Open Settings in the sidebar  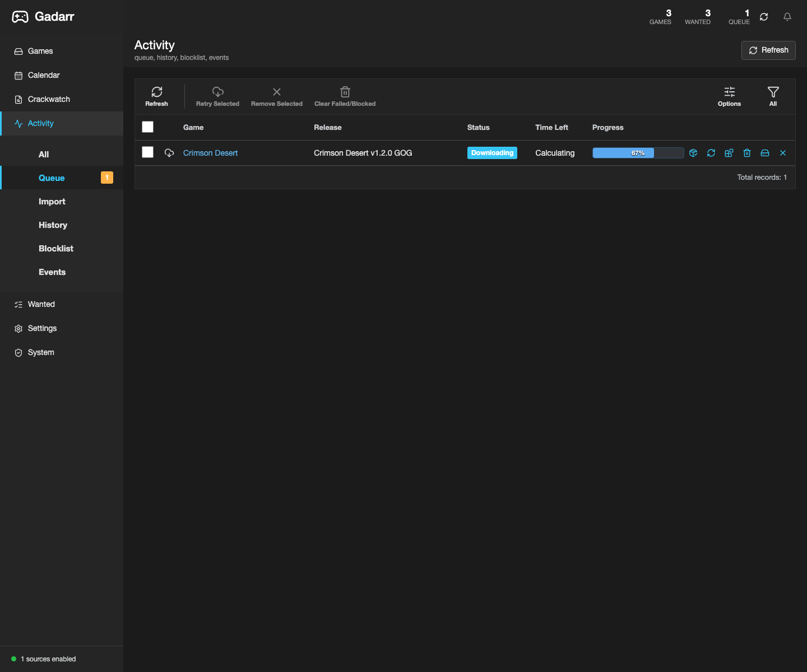(x=62, y=328)
